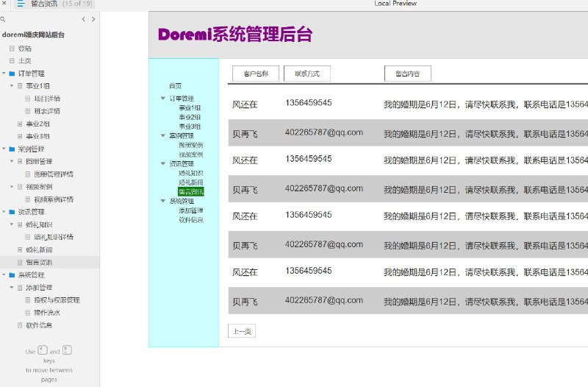
Task: Click the blue folder icon of 案例管理
Action: point(12,149)
